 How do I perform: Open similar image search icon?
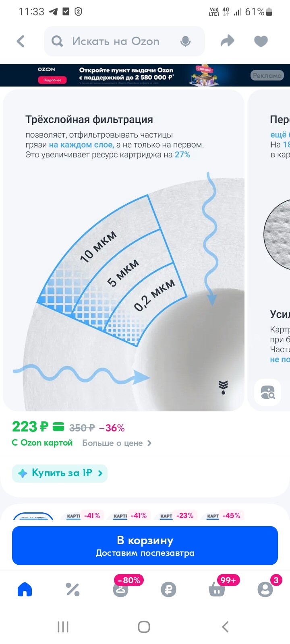pos(267,392)
